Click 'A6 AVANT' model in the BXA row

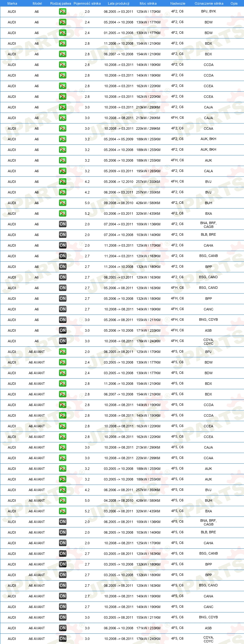tap(37, 511)
